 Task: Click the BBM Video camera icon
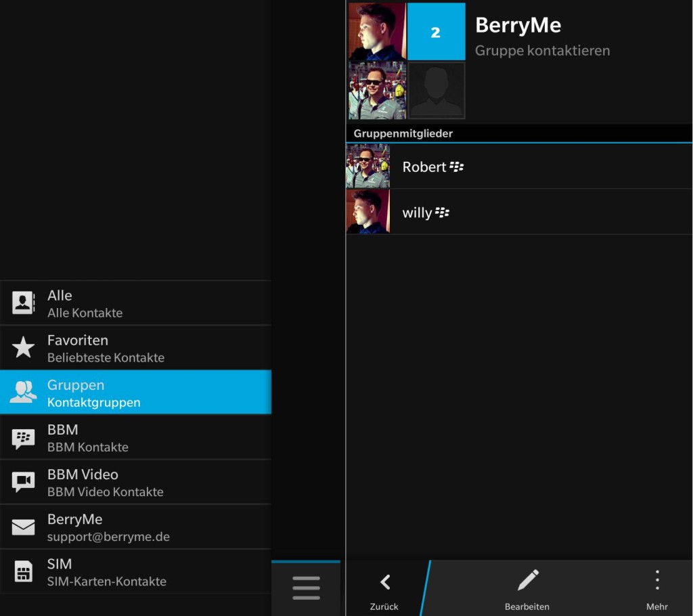click(x=23, y=482)
